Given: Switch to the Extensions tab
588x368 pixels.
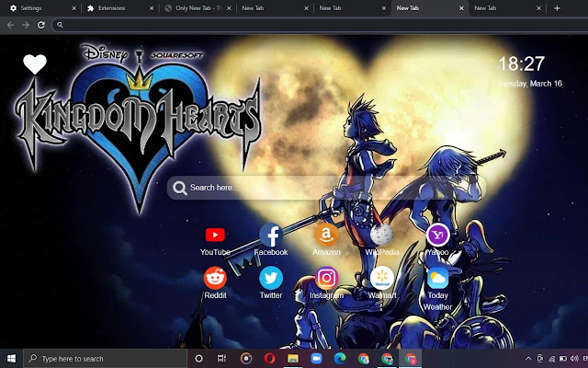Looking at the screenshot, I should 119,8.
